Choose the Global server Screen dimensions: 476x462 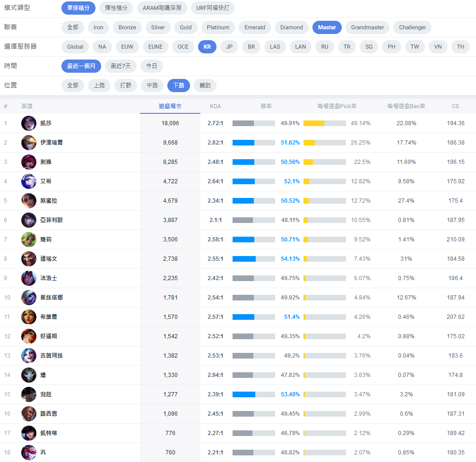pos(75,47)
